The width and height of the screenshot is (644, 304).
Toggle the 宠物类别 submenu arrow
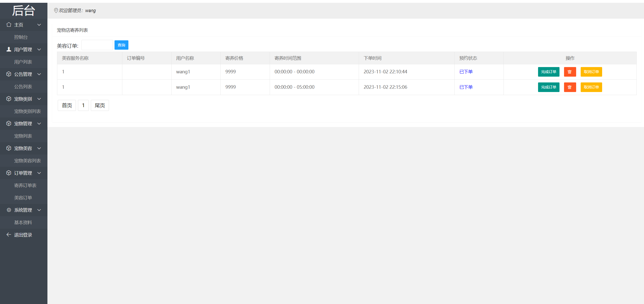39,99
